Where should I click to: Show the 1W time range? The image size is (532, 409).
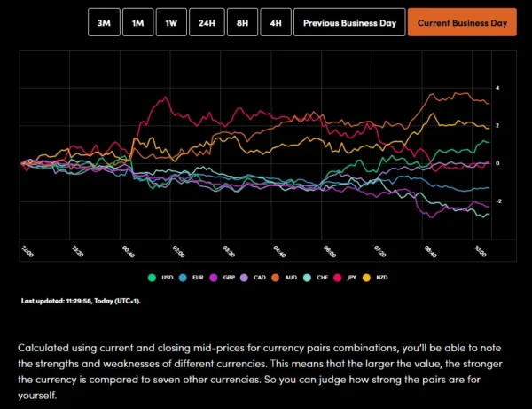coord(170,23)
